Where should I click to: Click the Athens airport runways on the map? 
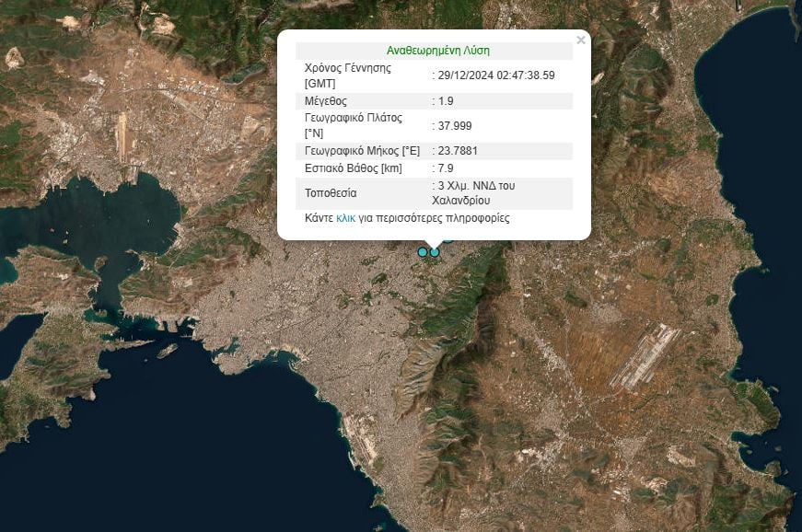point(643,356)
